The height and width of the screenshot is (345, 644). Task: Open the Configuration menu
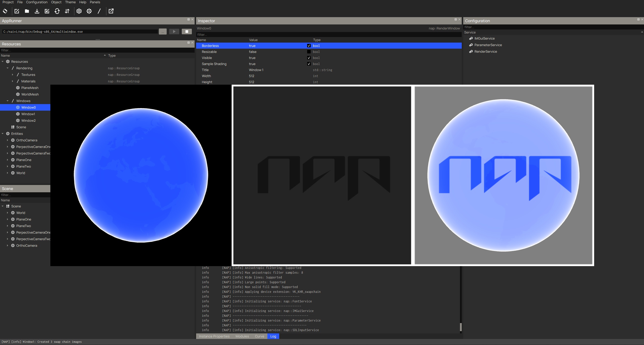pos(37,2)
